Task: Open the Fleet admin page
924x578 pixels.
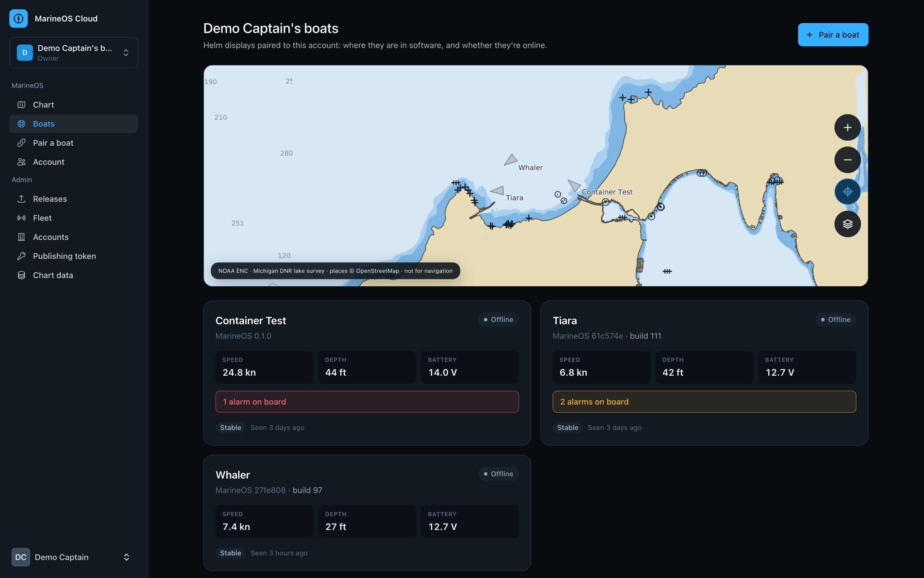Action: click(74, 218)
